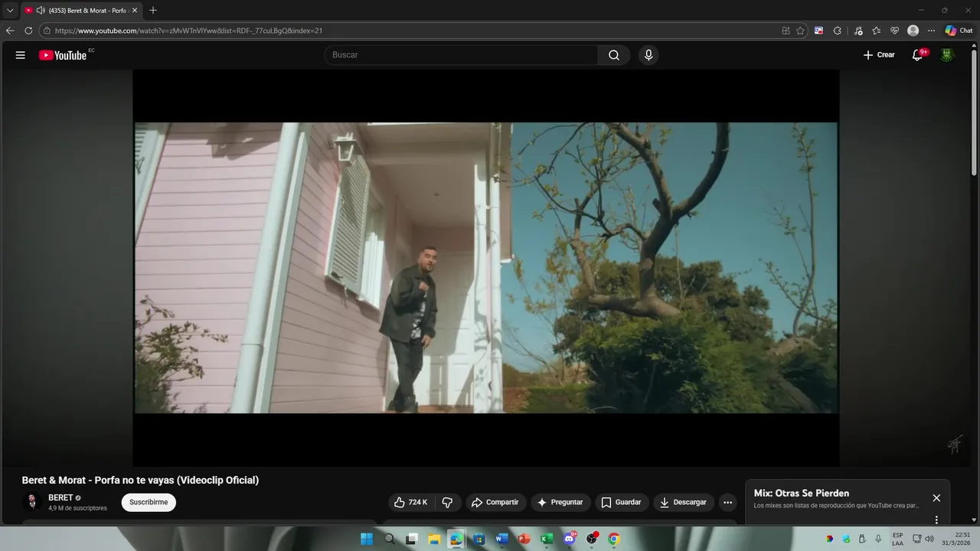Click the video player to pause

485,268
